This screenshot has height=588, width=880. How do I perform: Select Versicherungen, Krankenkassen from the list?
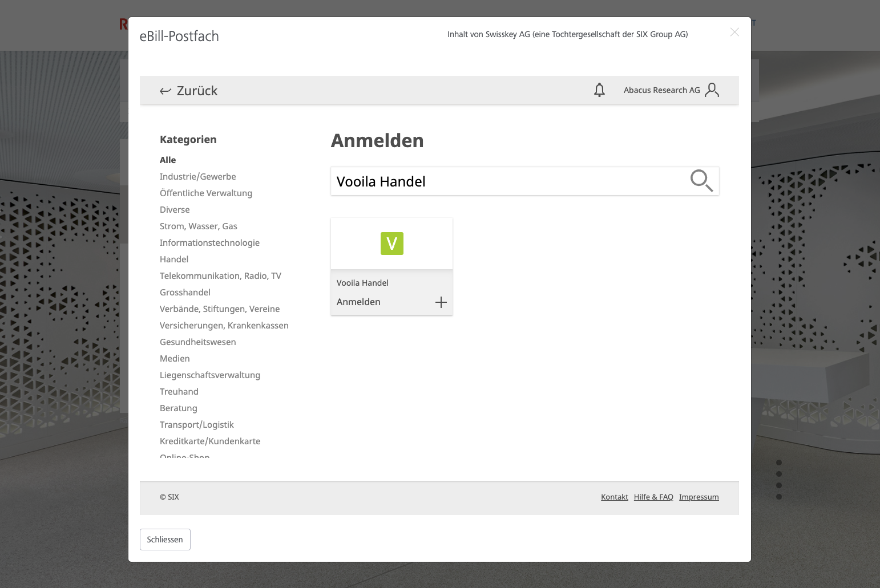click(224, 325)
